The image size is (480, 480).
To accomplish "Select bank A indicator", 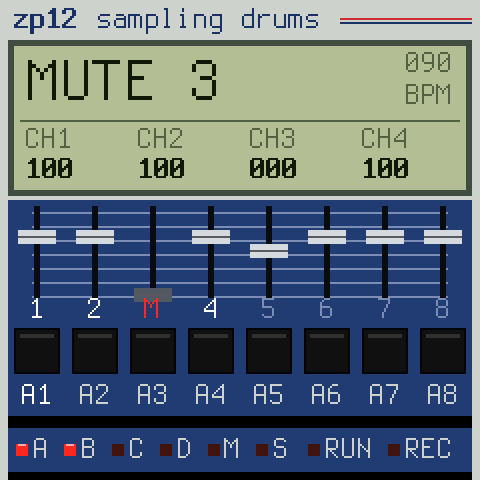I will coord(22,450).
